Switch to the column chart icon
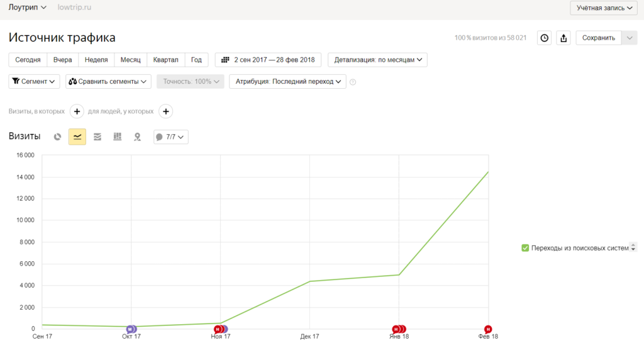Screen dimensions: 644x343 (x=117, y=137)
